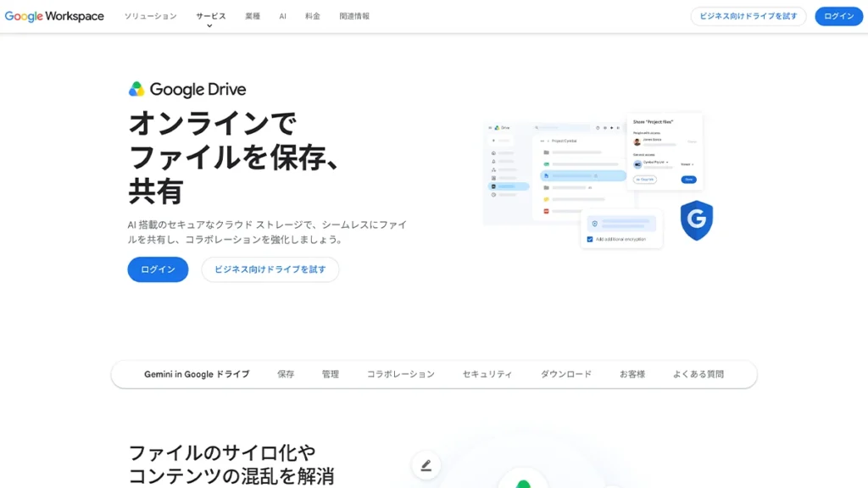The width and height of the screenshot is (868, 488).
Task: Toggle the Add additional encryption checkbox
Action: pyautogui.click(x=590, y=239)
